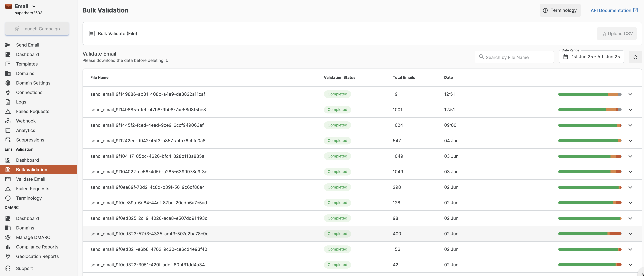Click the Support headset icon
644x276 pixels.
[x=8, y=269]
